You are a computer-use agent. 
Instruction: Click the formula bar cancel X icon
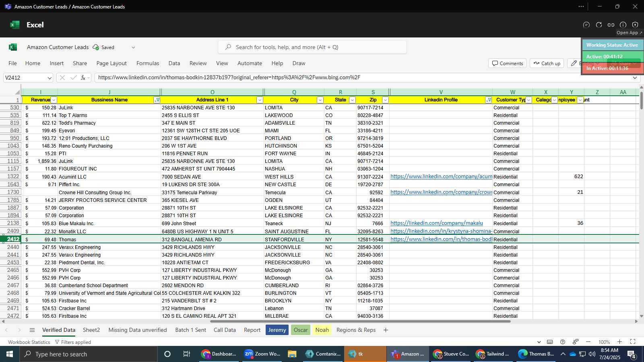[62, 78]
